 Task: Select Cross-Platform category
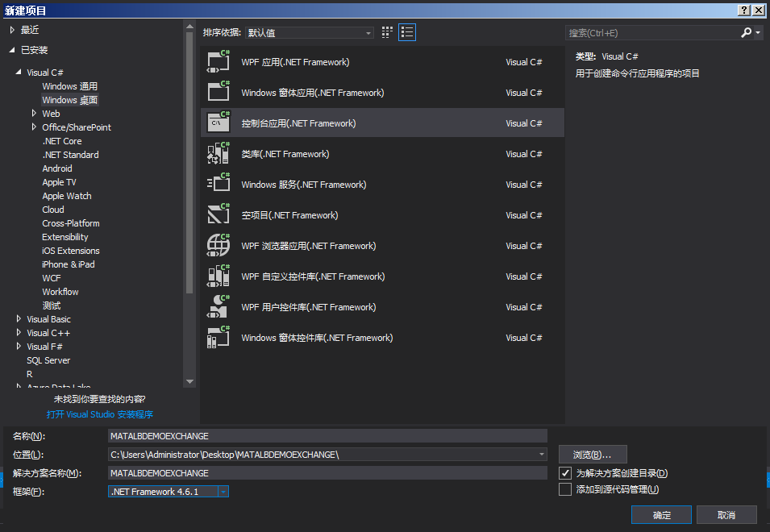71,224
